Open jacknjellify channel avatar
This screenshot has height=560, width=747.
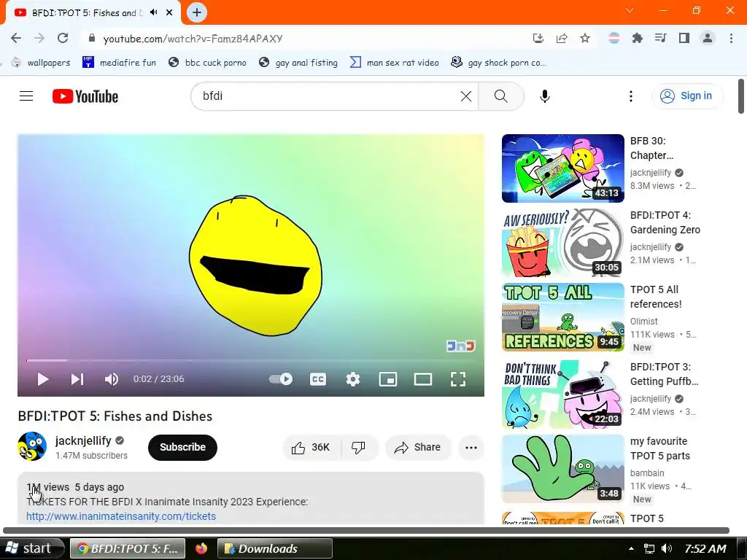click(x=32, y=446)
